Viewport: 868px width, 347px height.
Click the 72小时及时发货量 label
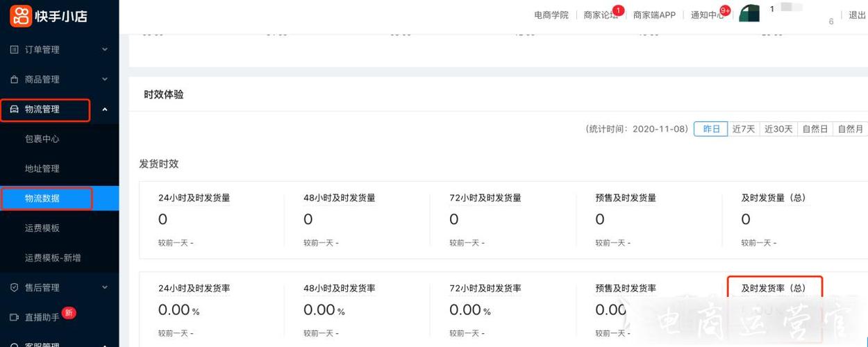coord(485,198)
